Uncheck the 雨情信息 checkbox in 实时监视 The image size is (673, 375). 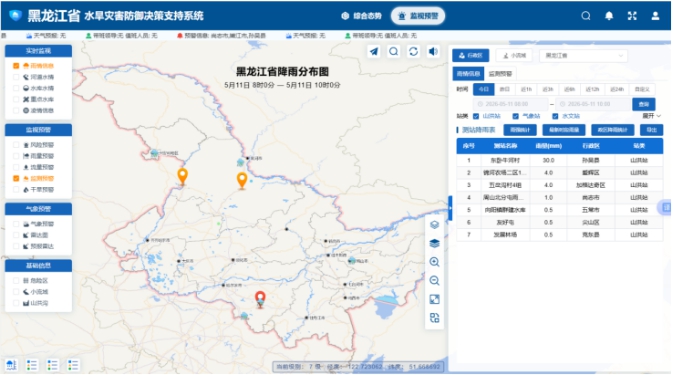pos(16,66)
